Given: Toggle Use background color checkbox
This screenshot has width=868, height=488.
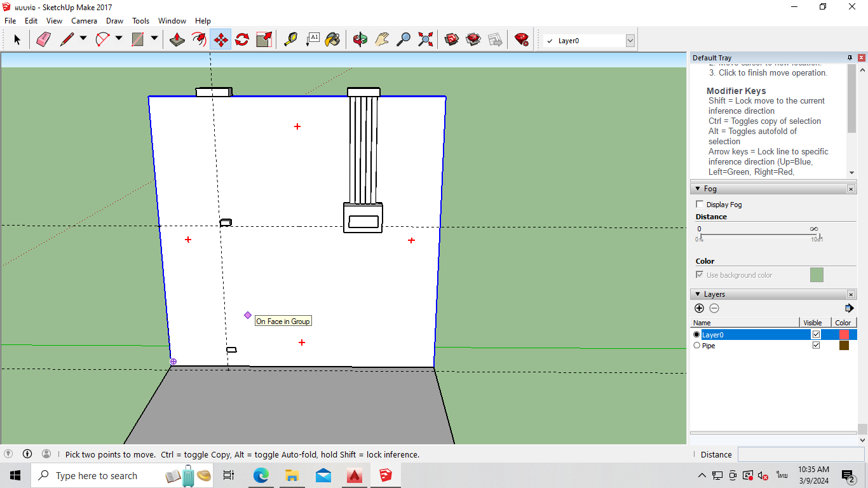Looking at the screenshot, I should [x=700, y=274].
